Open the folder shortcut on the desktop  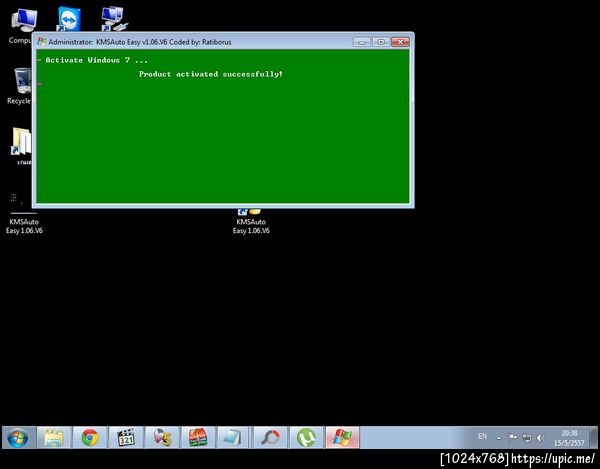(x=21, y=145)
